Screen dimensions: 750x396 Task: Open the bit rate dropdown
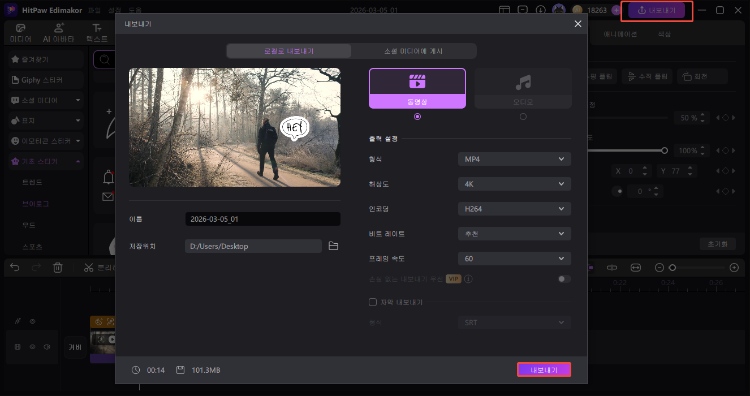point(514,234)
